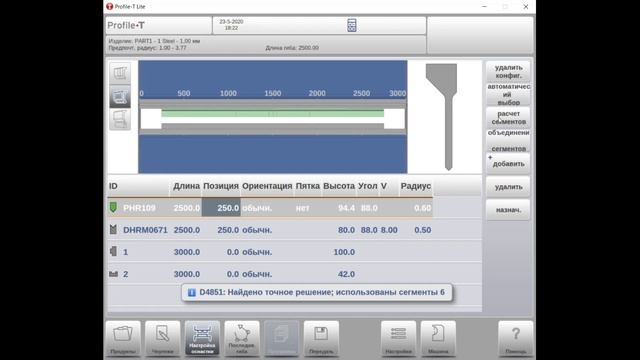Screen dimensions: 640x360
Task: Click 'объединение сегментов' button
Action: [508, 140]
